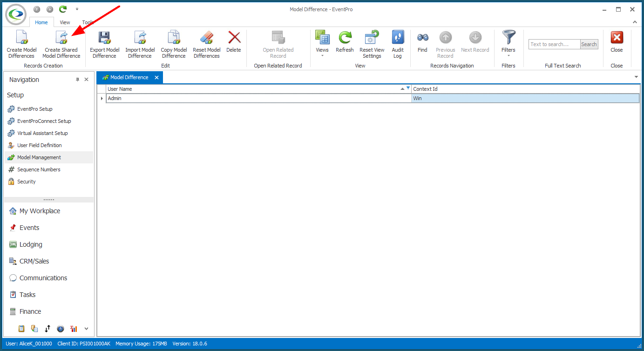Close the Navigation panel
The height and width of the screenshot is (351, 644).
pyautogui.click(x=86, y=80)
